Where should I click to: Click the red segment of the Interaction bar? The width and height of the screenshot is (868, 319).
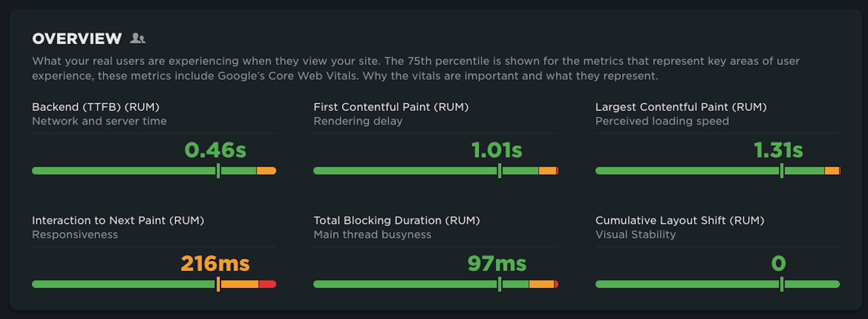[x=267, y=284]
